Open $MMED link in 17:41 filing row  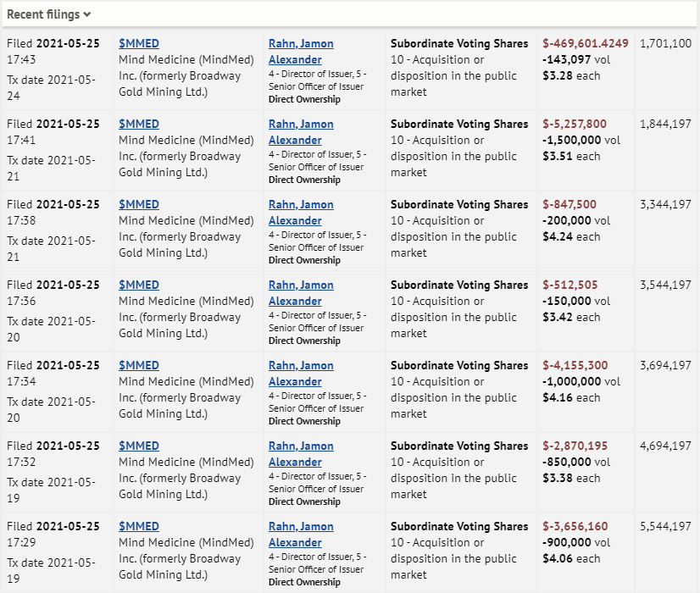click(x=139, y=124)
